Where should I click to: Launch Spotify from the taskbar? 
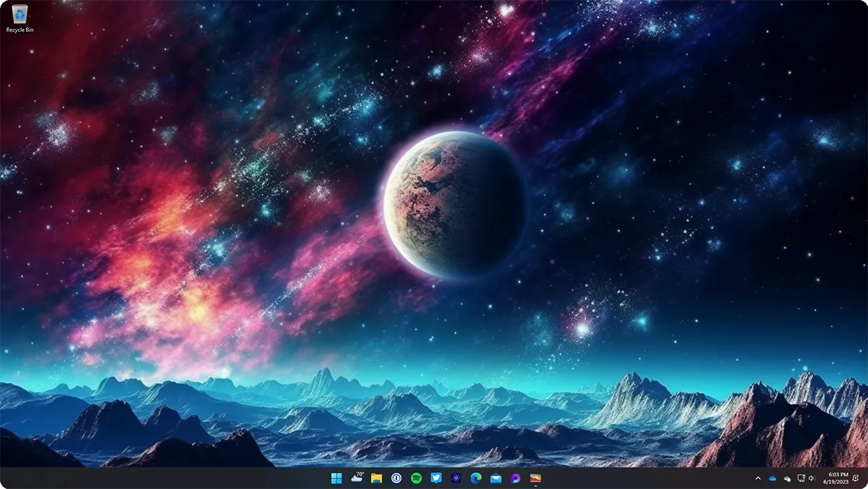coord(415,478)
